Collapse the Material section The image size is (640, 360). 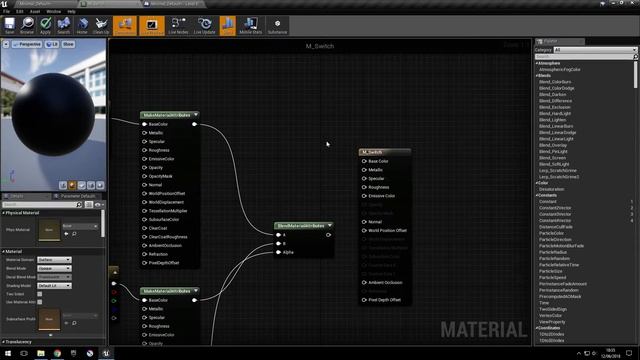point(4,251)
